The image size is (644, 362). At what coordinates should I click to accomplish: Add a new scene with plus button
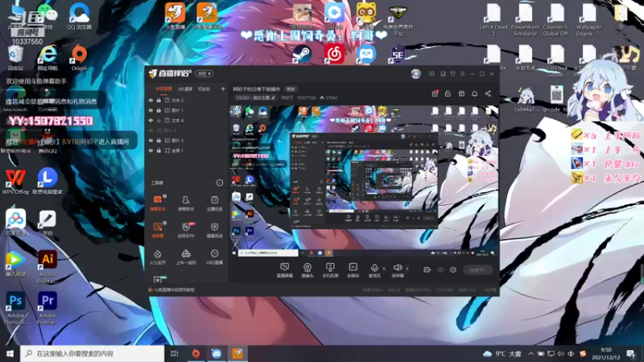pyautogui.click(x=223, y=88)
